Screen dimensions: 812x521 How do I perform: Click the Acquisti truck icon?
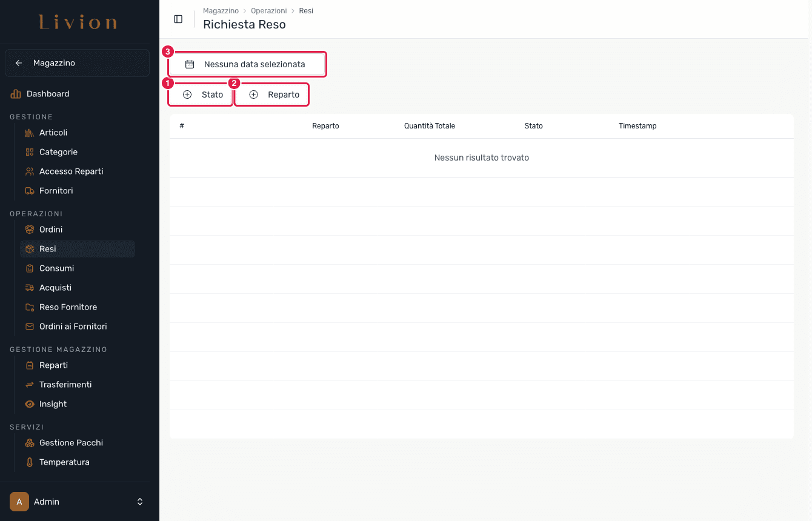pyautogui.click(x=29, y=288)
